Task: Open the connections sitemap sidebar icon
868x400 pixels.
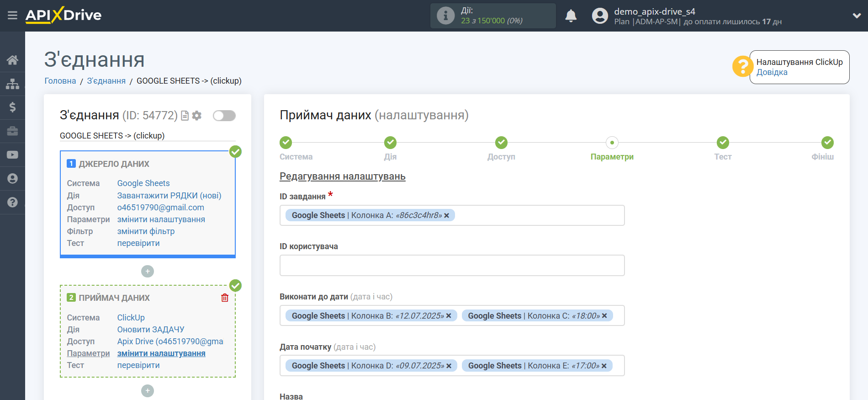Action: 12,84
